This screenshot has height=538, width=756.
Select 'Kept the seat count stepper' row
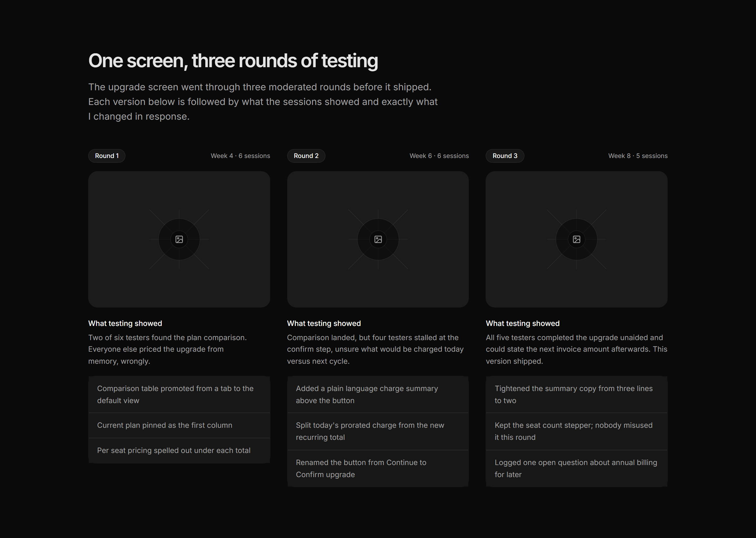[576, 431]
